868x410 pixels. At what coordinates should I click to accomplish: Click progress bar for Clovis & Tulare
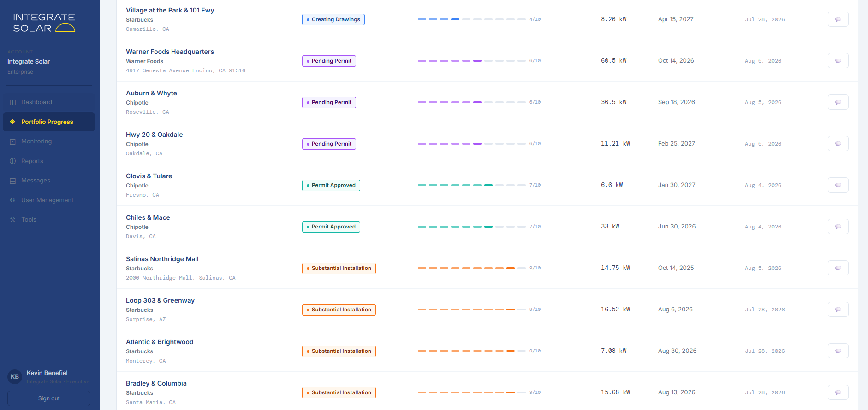click(472, 185)
